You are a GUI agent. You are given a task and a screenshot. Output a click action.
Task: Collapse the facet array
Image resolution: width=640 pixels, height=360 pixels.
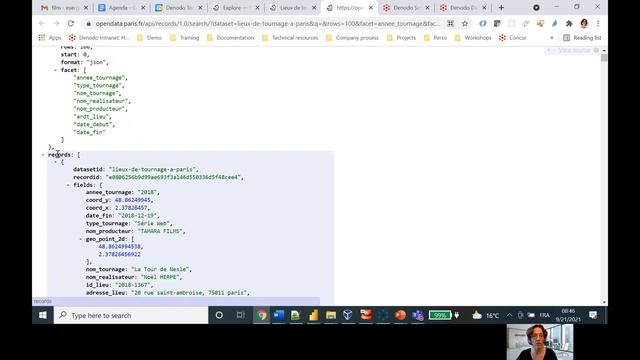click(x=56, y=70)
